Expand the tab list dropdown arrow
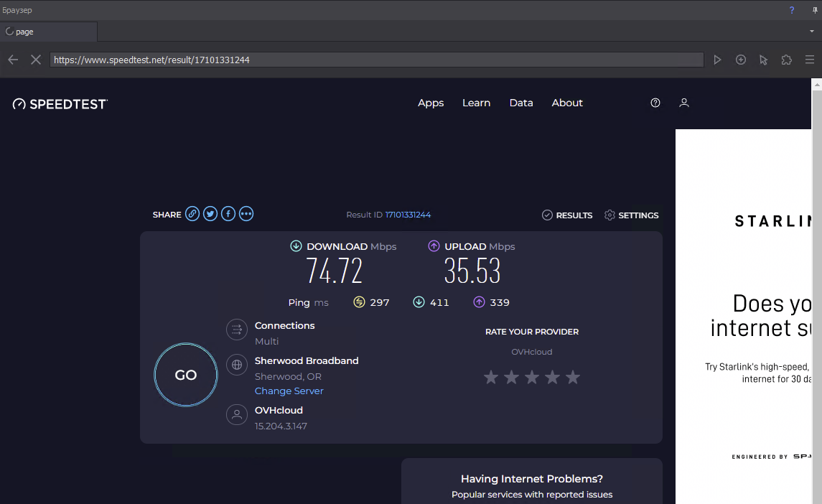This screenshot has width=822, height=504. (812, 32)
